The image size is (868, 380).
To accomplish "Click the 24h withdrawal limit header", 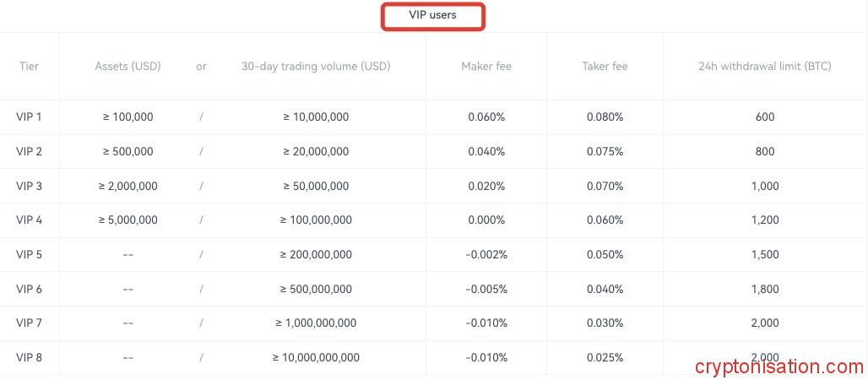I will pyautogui.click(x=765, y=66).
